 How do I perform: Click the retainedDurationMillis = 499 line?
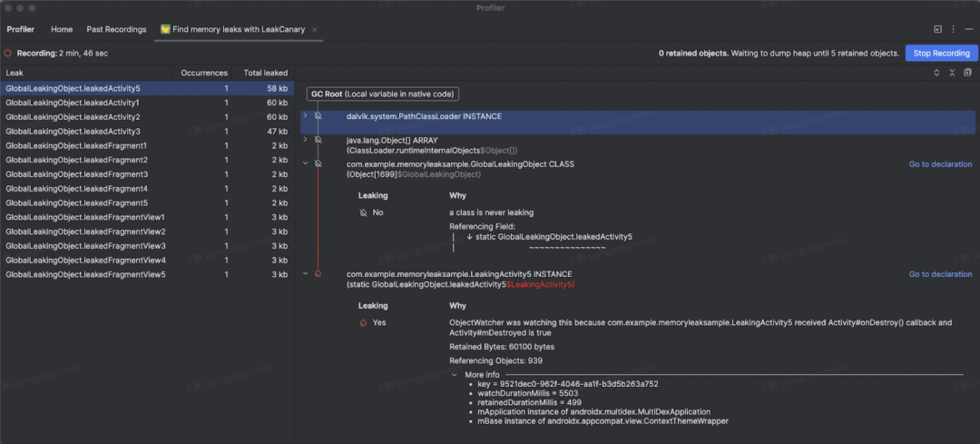point(527,403)
